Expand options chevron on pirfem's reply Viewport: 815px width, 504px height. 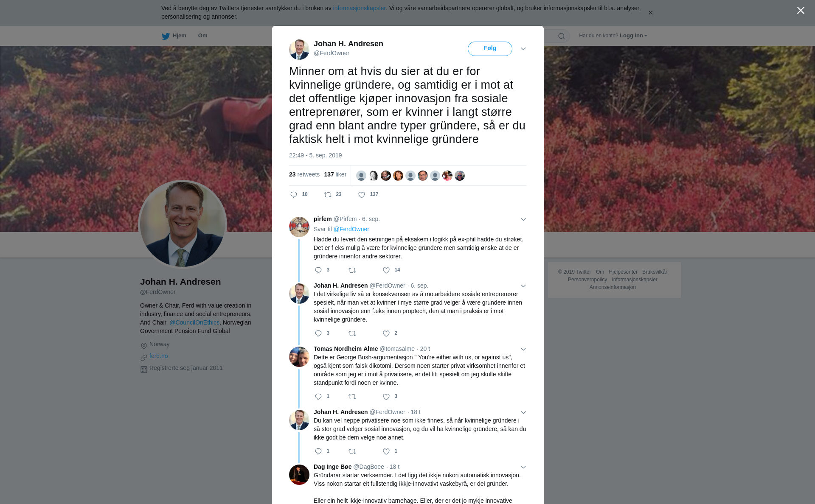(523, 219)
